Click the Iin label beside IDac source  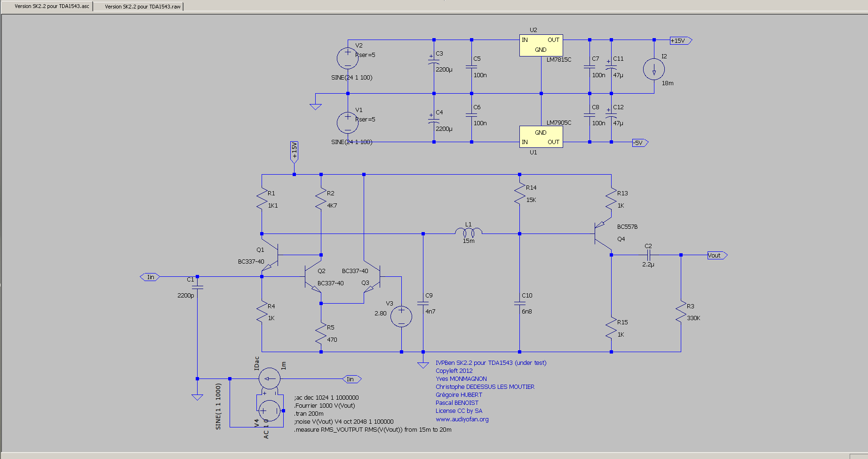point(351,379)
